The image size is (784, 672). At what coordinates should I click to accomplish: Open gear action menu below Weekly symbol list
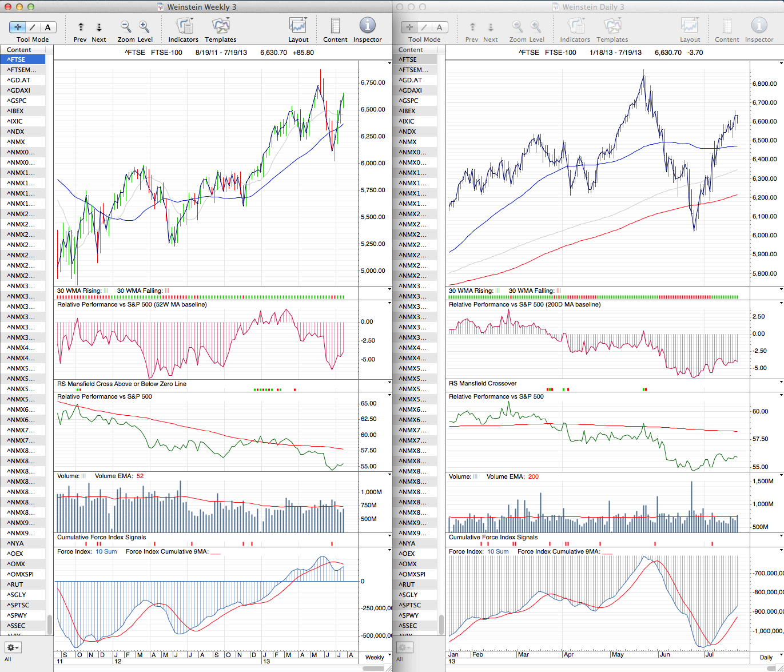coord(13,647)
